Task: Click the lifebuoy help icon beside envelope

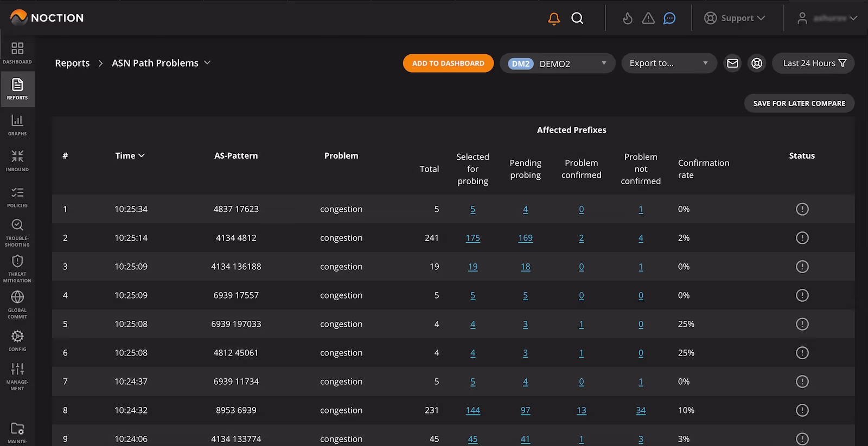Action: coord(757,63)
